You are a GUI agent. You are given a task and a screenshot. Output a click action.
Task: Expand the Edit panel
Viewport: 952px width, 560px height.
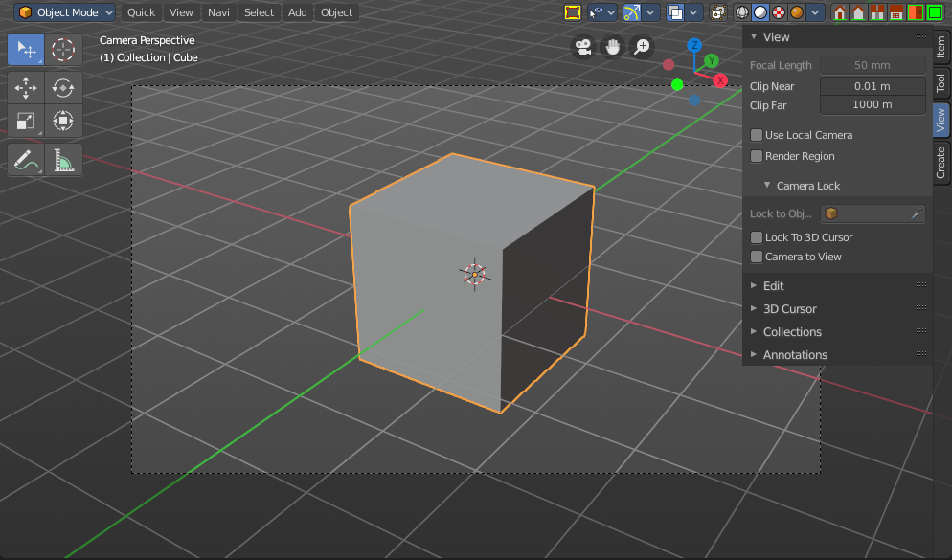[x=754, y=285]
